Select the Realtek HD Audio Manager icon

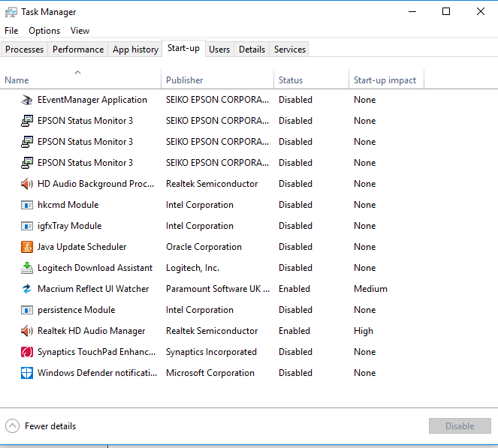tap(26, 331)
